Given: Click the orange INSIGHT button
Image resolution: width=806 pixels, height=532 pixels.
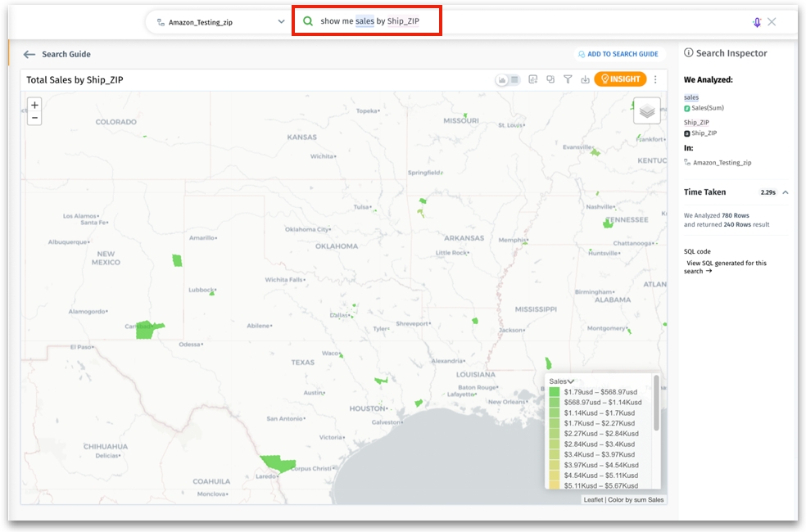Looking at the screenshot, I should pos(620,79).
